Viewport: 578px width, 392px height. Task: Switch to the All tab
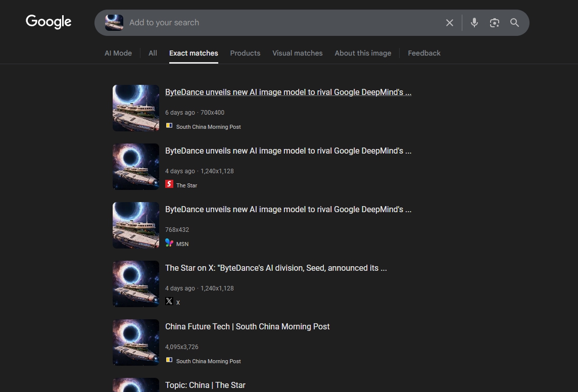click(153, 53)
